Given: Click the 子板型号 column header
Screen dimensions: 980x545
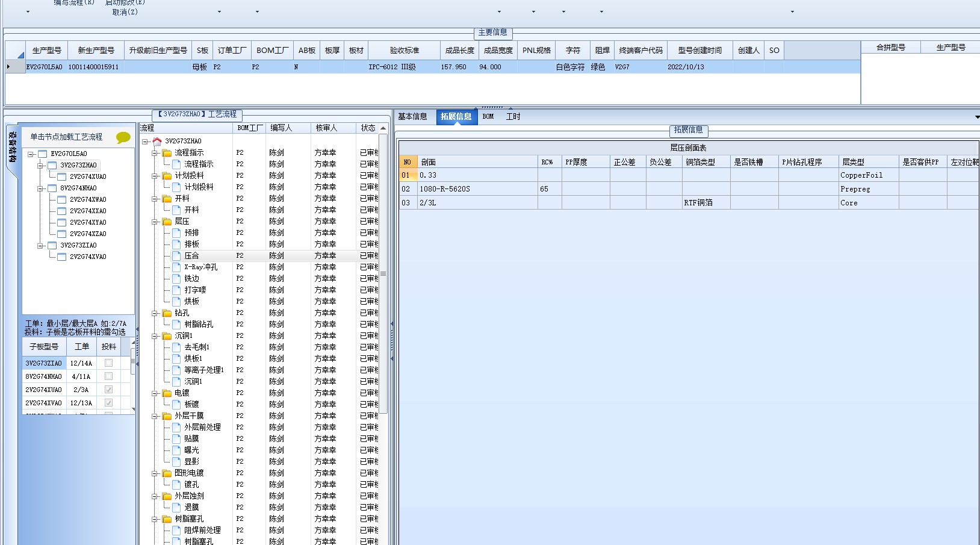Looking at the screenshot, I should pyautogui.click(x=44, y=347).
